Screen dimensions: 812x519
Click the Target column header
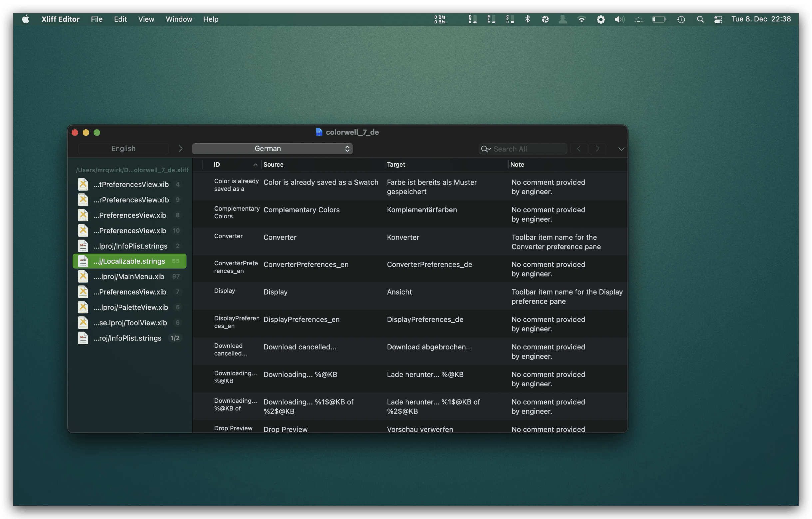(446, 164)
